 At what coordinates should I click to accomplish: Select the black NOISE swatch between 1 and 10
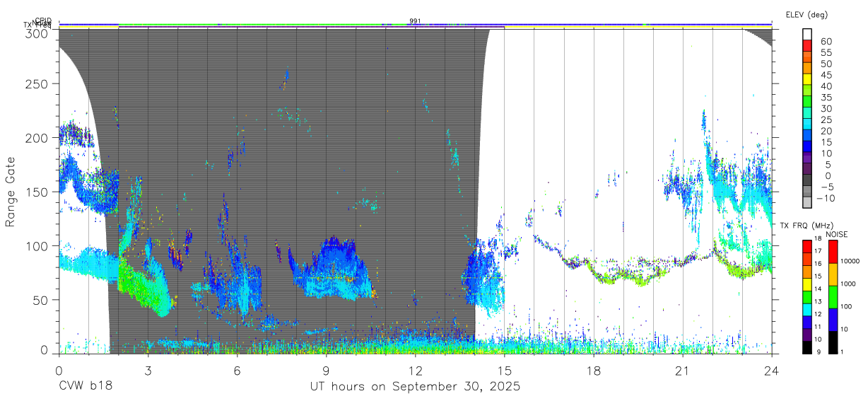pyautogui.click(x=833, y=341)
